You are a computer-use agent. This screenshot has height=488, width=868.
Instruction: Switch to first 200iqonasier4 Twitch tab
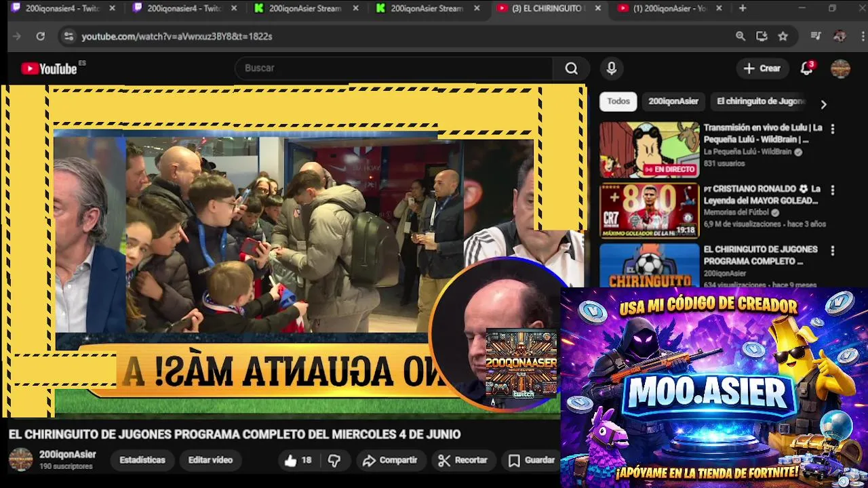click(62, 8)
